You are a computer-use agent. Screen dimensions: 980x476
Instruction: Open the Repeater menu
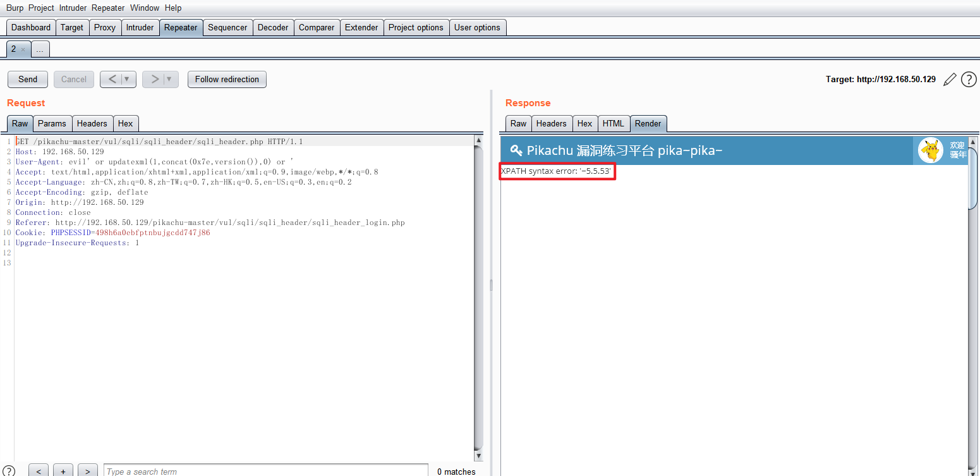pyautogui.click(x=108, y=8)
